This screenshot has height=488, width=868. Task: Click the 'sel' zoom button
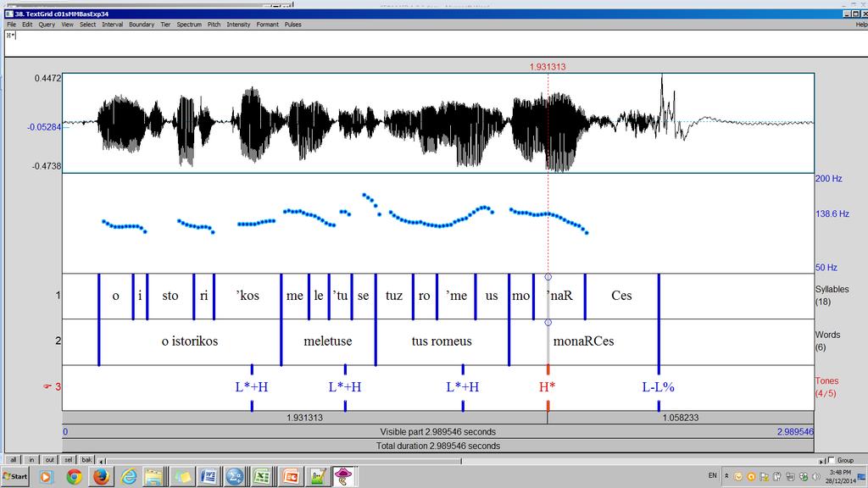coord(68,460)
